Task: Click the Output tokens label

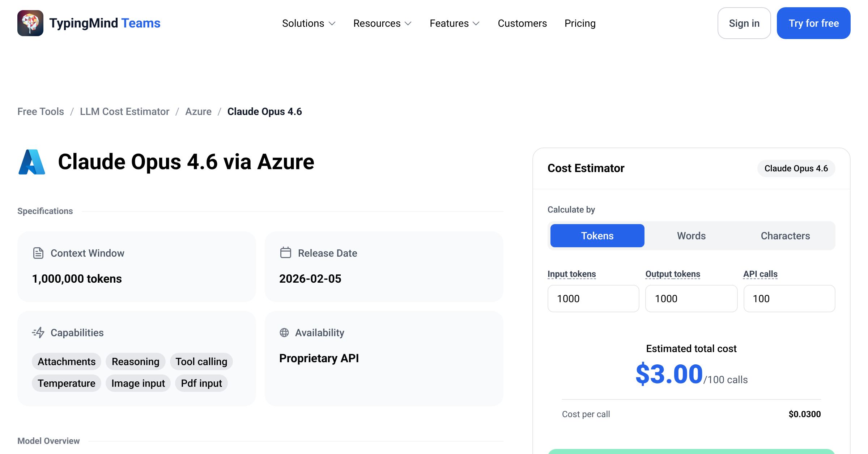Action: point(673,274)
